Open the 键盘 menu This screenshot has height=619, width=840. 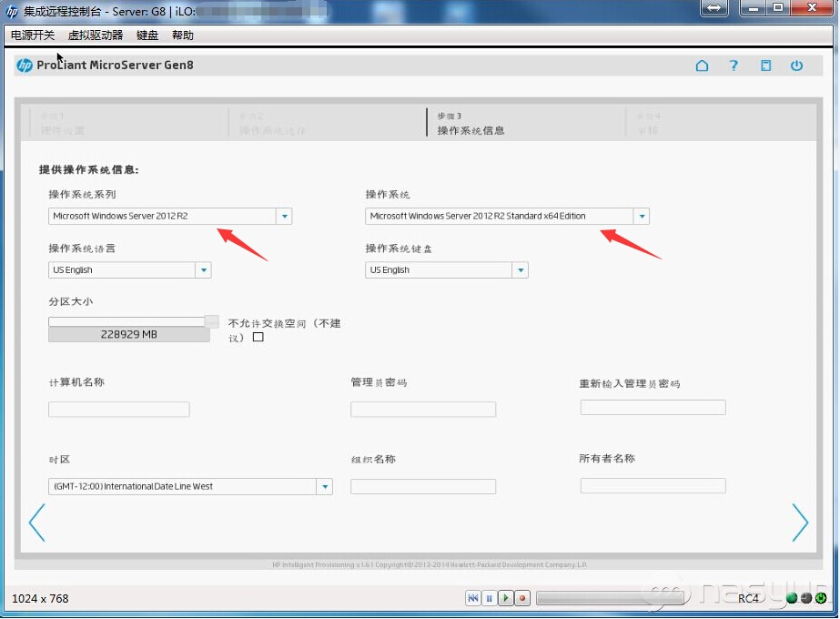147,36
